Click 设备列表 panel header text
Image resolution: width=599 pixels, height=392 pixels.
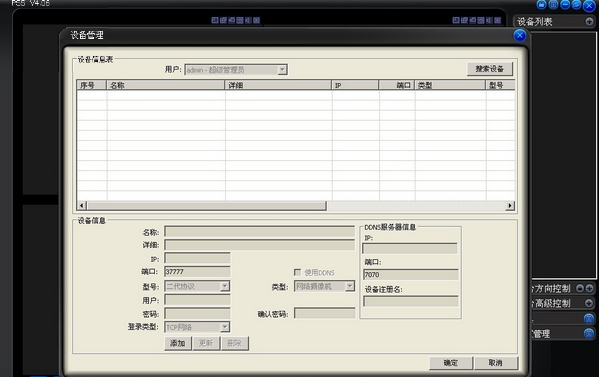[535, 22]
